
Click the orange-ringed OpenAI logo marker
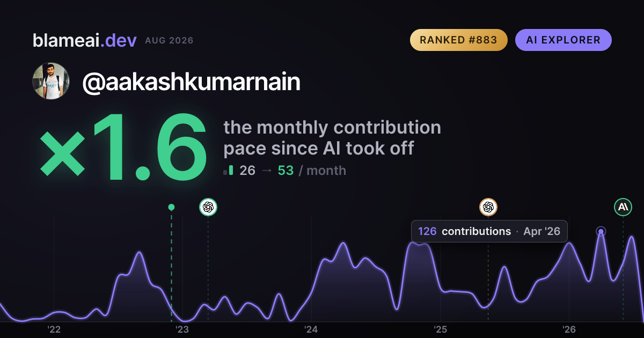[x=488, y=207]
